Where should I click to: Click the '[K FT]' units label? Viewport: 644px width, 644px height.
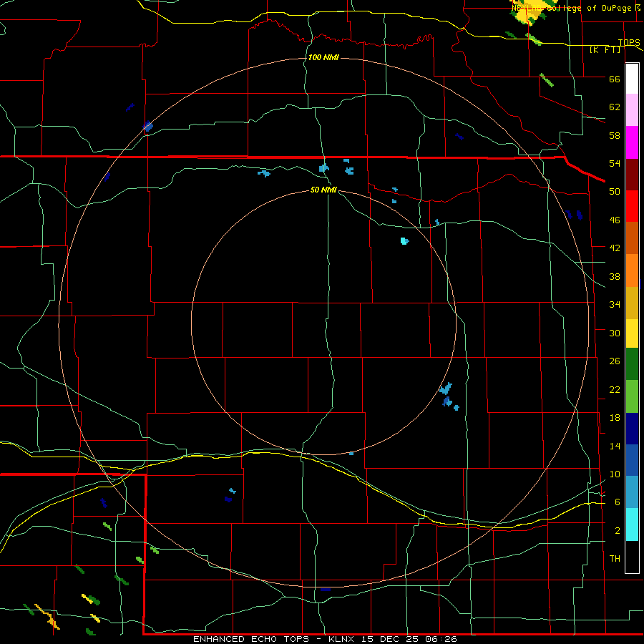[605, 50]
